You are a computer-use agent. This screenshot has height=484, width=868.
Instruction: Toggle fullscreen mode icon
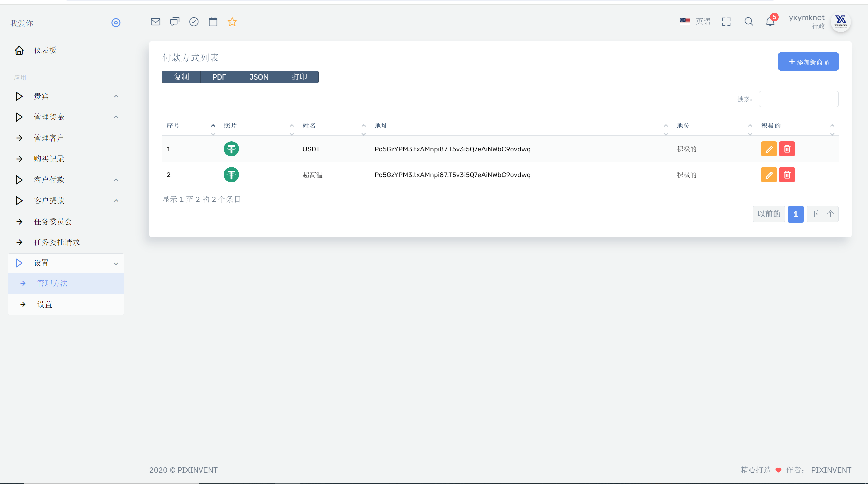726,22
